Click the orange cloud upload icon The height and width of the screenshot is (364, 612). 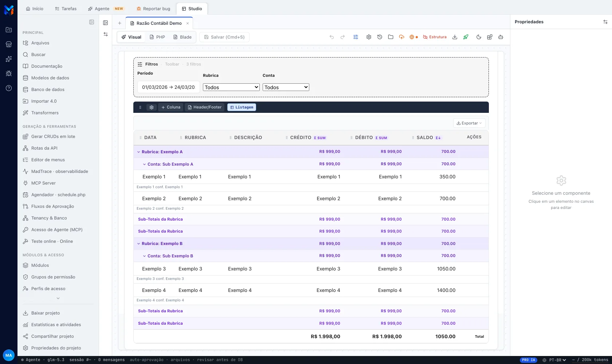coord(401,37)
